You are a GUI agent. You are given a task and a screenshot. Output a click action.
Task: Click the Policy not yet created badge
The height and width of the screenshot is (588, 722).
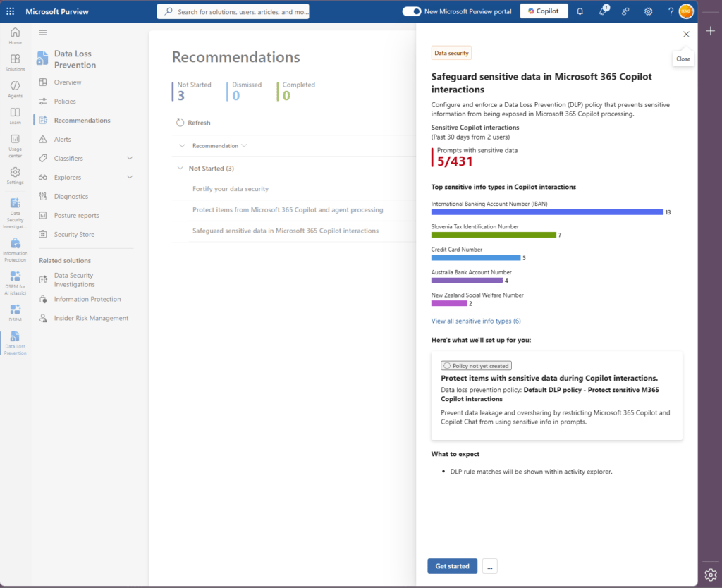click(x=476, y=366)
